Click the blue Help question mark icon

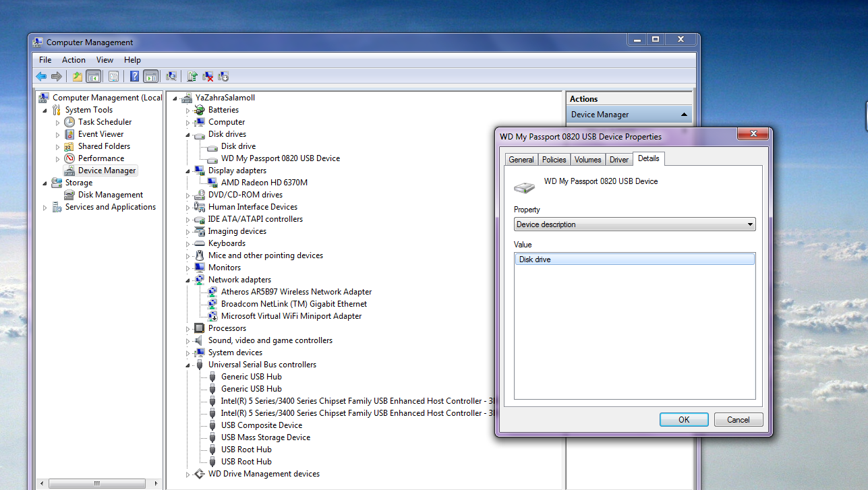(135, 77)
